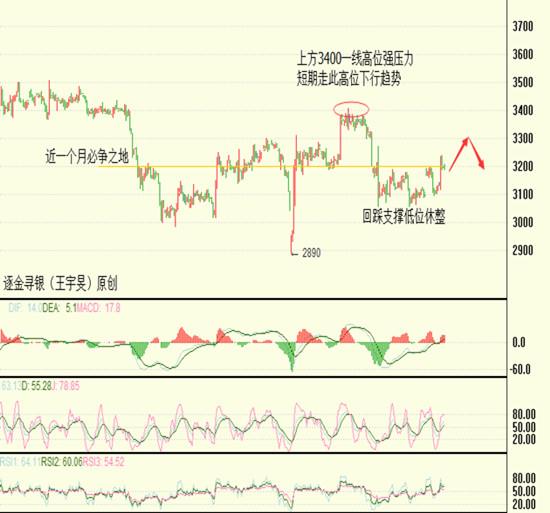Click the KDJ D value label

[36, 386]
